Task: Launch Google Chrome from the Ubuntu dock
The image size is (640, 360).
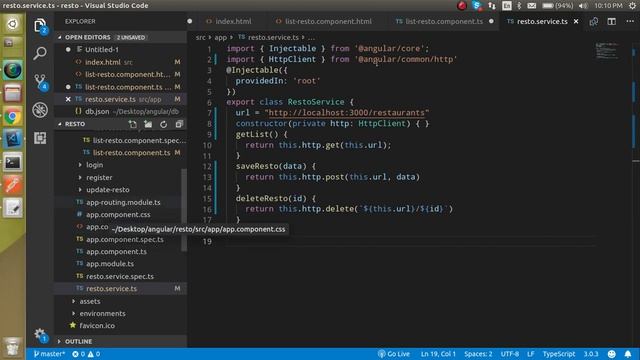Action: (13, 117)
